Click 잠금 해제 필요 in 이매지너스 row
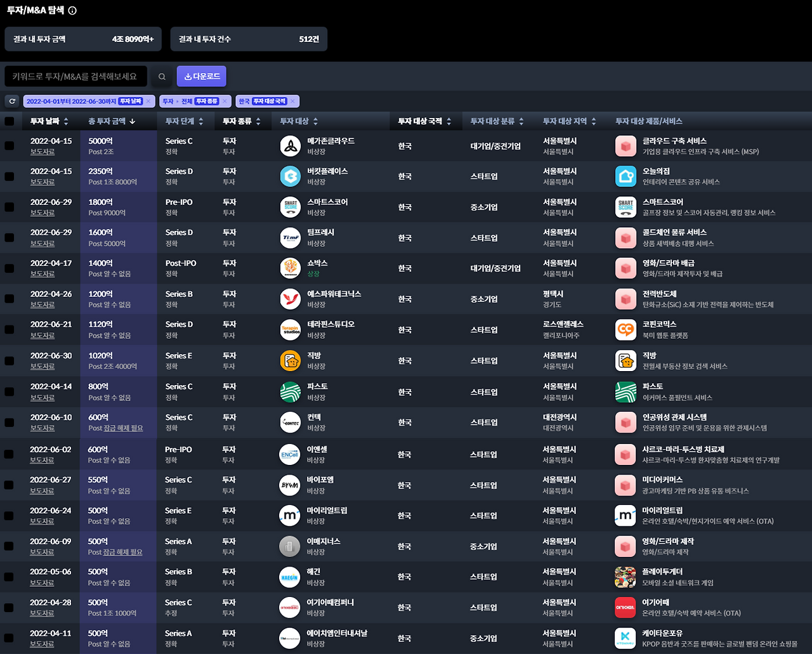Viewport: 812px width, 654px height. click(x=123, y=552)
